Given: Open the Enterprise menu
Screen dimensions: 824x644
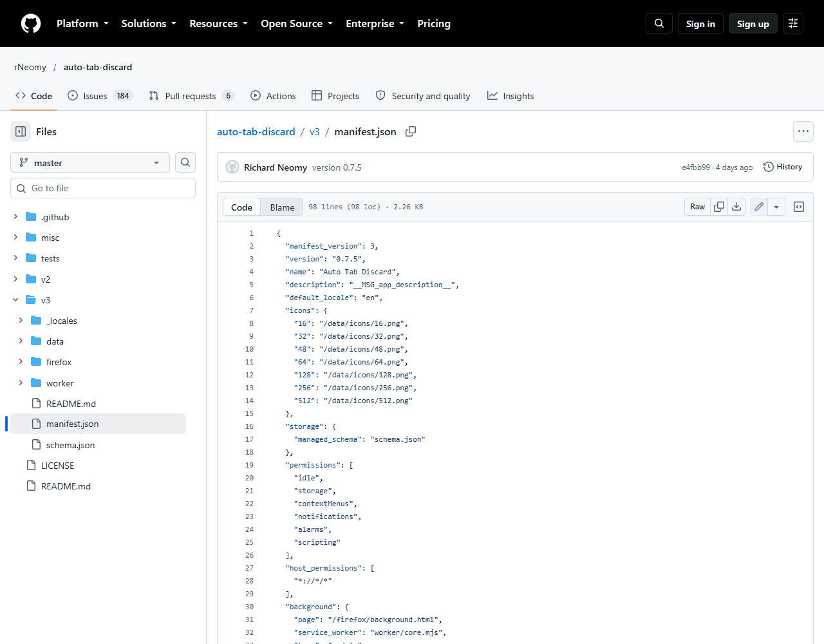Looking at the screenshot, I should coord(375,23).
